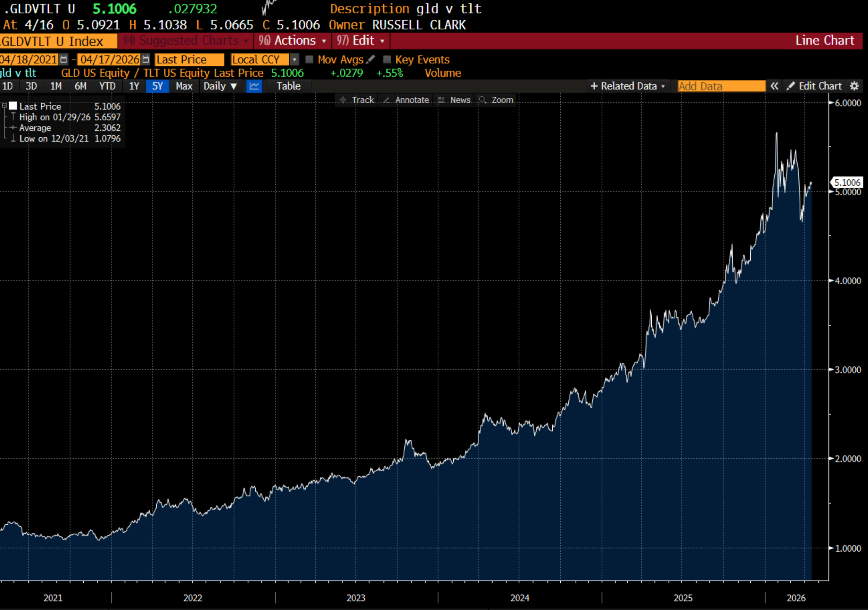The height and width of the screenshot is (610, 868).
Task: Open the start date calendar picker
Action: pos(64,59)
